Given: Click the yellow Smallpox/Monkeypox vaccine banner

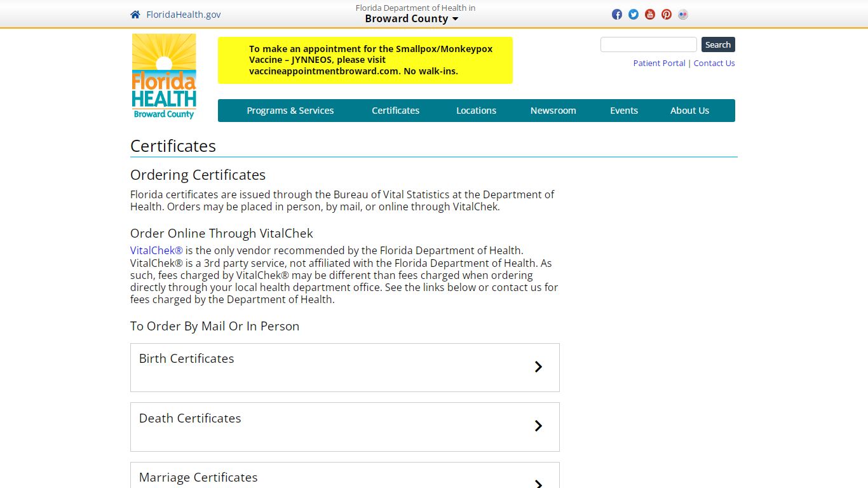Looking at the screenshot, I should pyautogui.click(x=365, y=60).
